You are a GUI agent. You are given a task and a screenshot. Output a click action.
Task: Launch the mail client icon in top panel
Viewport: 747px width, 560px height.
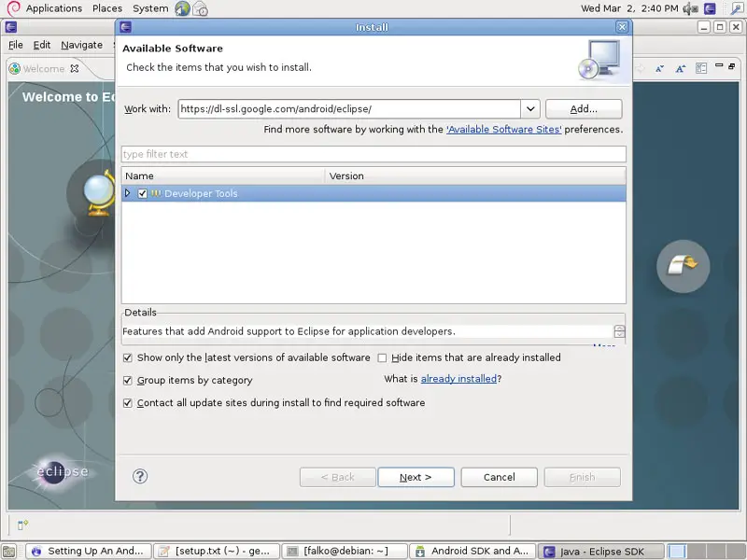click(200, 8)
